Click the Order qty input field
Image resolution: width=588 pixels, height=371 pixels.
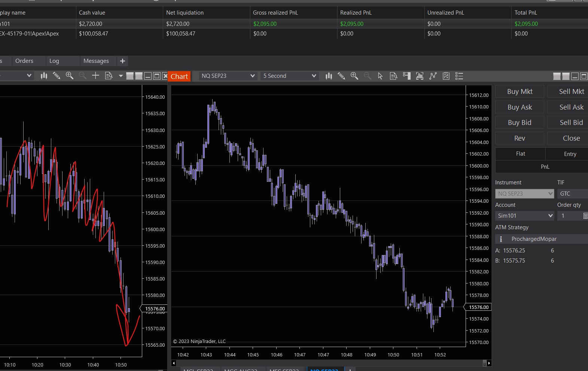[569, 216]
